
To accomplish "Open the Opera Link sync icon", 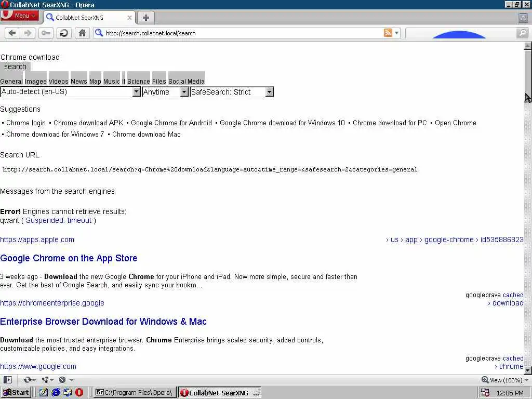I will tap(29, 380).
